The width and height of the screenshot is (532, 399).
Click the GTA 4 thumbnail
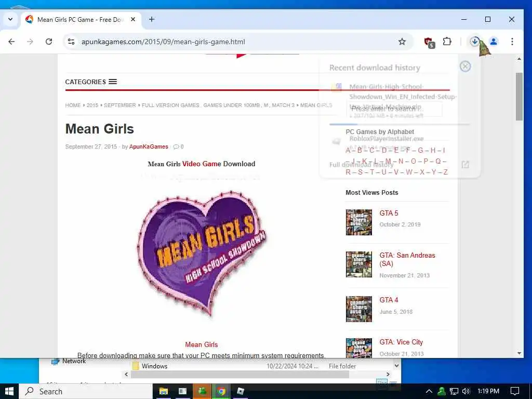pos(358,309)
